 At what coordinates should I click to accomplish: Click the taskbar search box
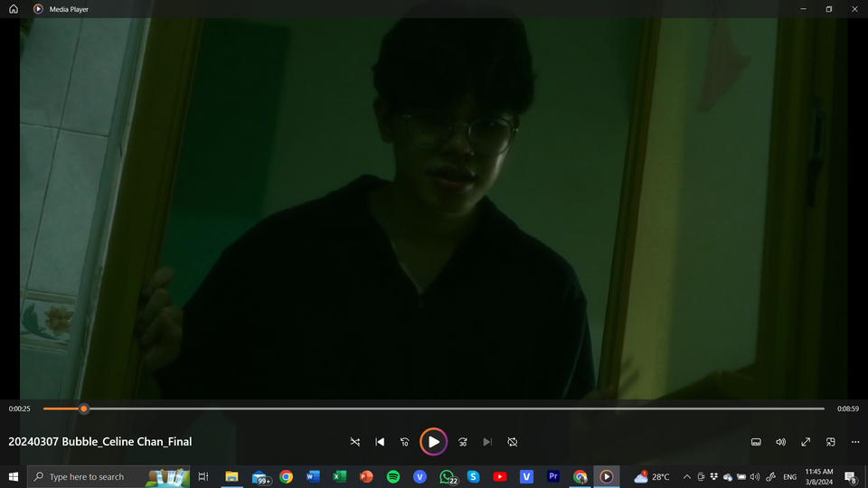coord(108,476)
